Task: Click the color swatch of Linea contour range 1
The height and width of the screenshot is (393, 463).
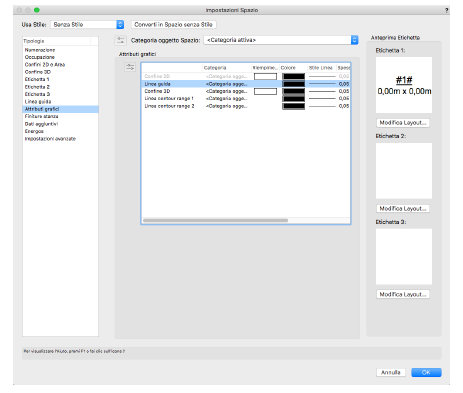Action: 293,99
